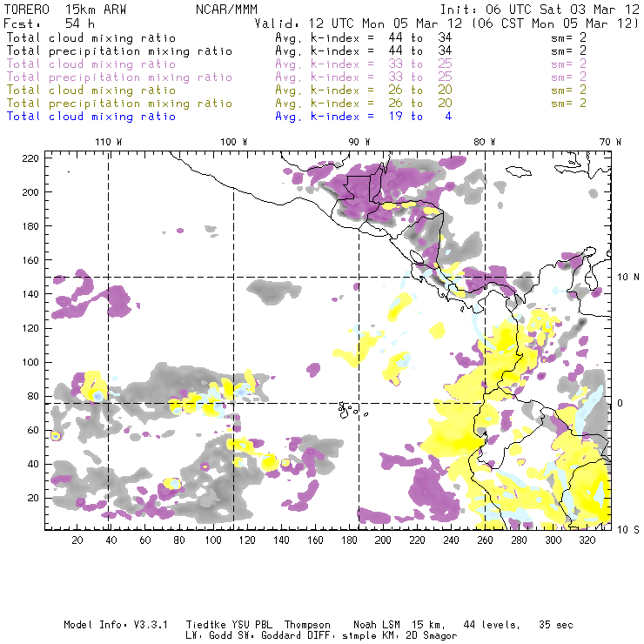Select the "NCAR/MMM" header label

(x=226, y=10)
